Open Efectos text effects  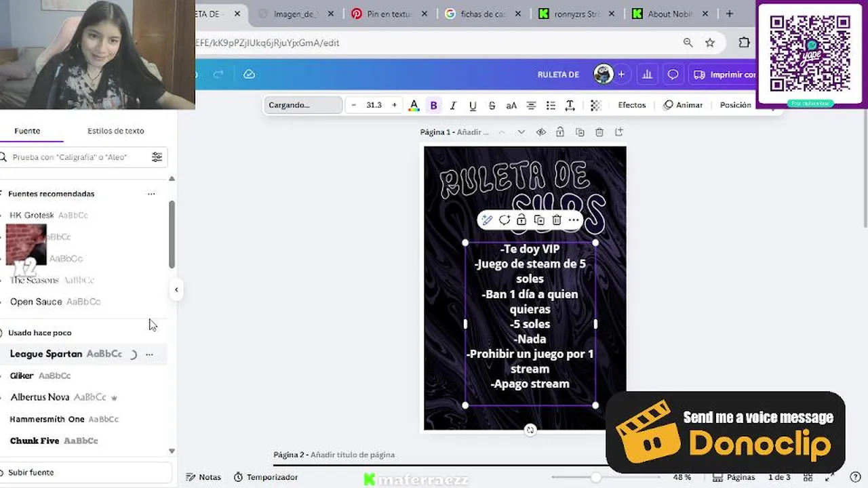coord(632,105)
